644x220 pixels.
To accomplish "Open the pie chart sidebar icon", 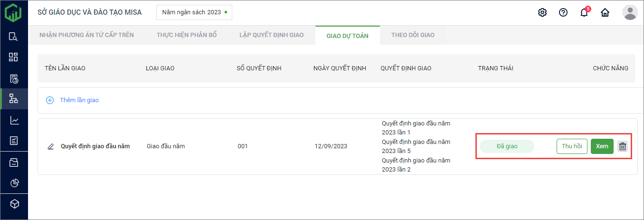I will pyautogui.click(x=14, y=183).
